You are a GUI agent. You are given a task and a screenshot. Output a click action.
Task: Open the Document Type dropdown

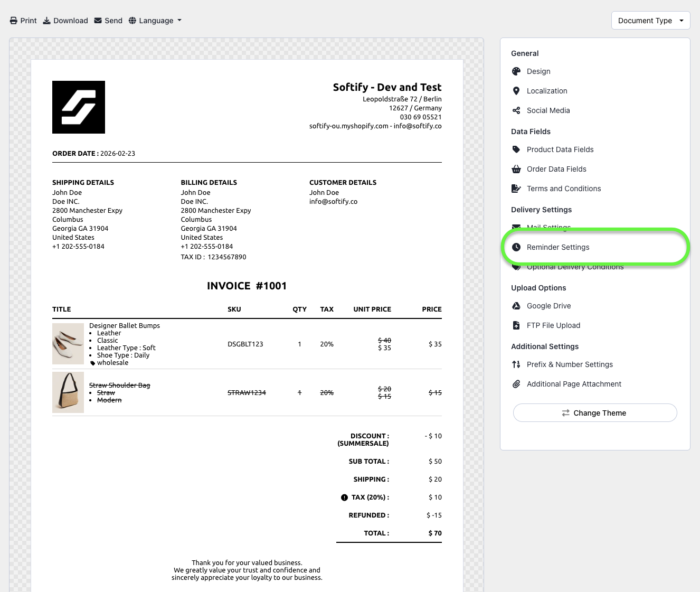pyautogui.click(x=650, y=21)
